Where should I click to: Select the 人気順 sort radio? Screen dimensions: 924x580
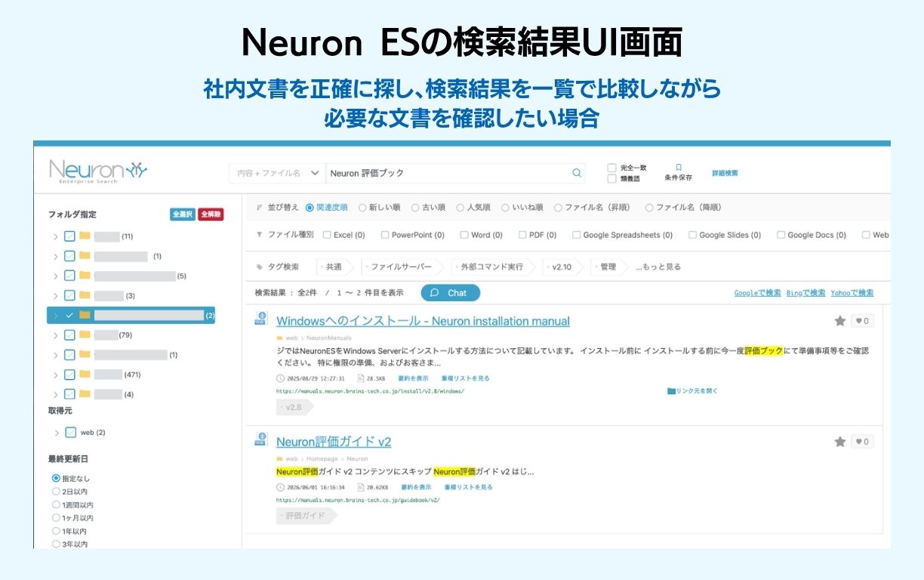pyautogui.click(x=460, y=207)
